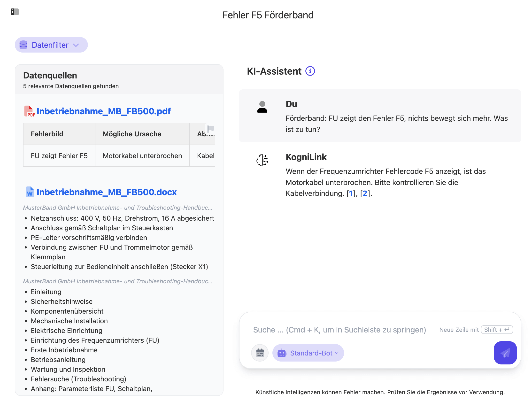The height and width of the screenshot is (409, 532).
Task: Open Inbetriebnahme_MB_FB500.pdf link
Action: tap(103, 111)
